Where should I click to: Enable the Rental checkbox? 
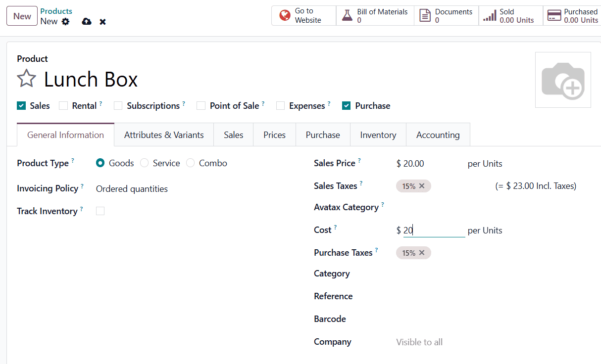click(x=63, y=106)
